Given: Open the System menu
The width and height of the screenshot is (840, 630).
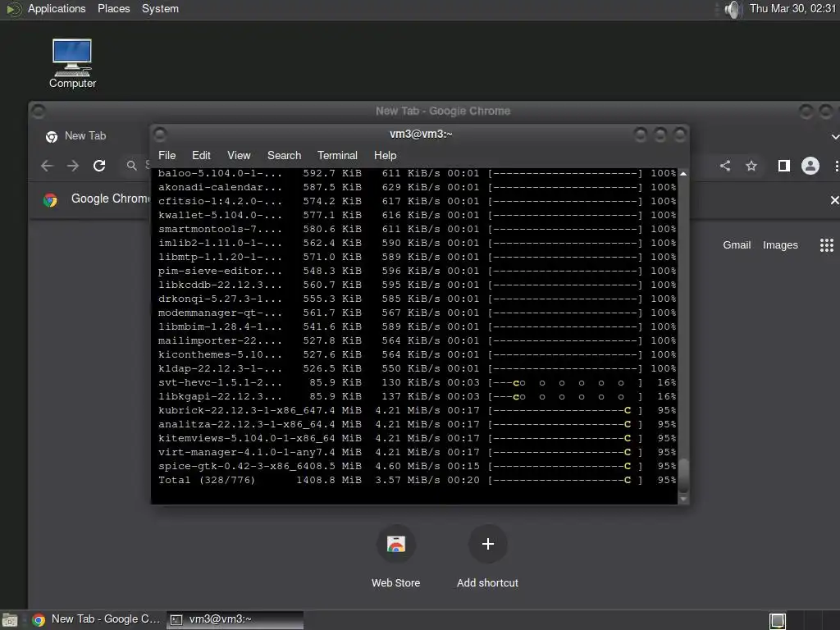Looking at the screenshot, I should click(x=160, y=8).
